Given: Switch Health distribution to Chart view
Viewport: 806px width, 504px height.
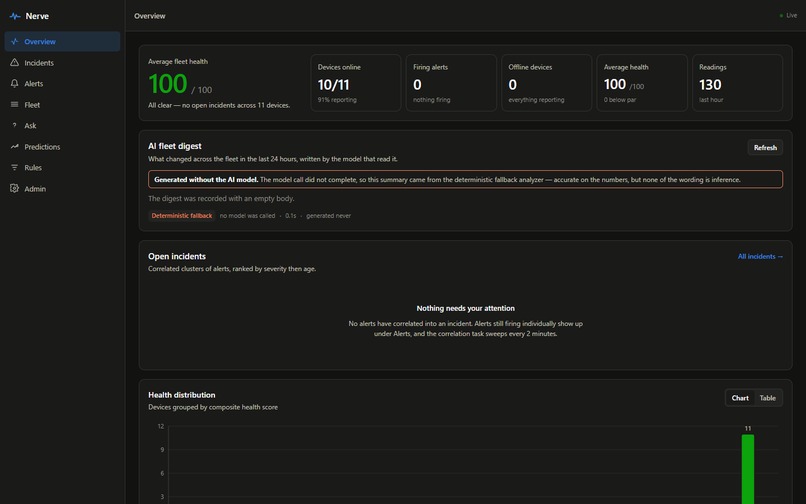Looking at the screenshot, I should (740, 398).
